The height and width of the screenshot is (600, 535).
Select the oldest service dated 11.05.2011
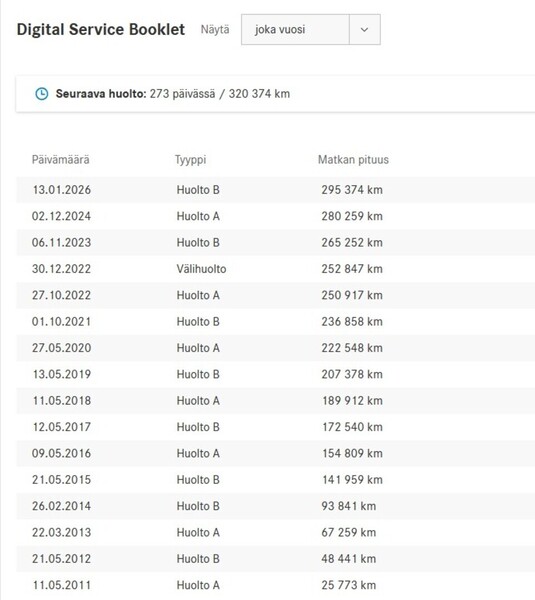pyautogui.click(x=276, y=585)
